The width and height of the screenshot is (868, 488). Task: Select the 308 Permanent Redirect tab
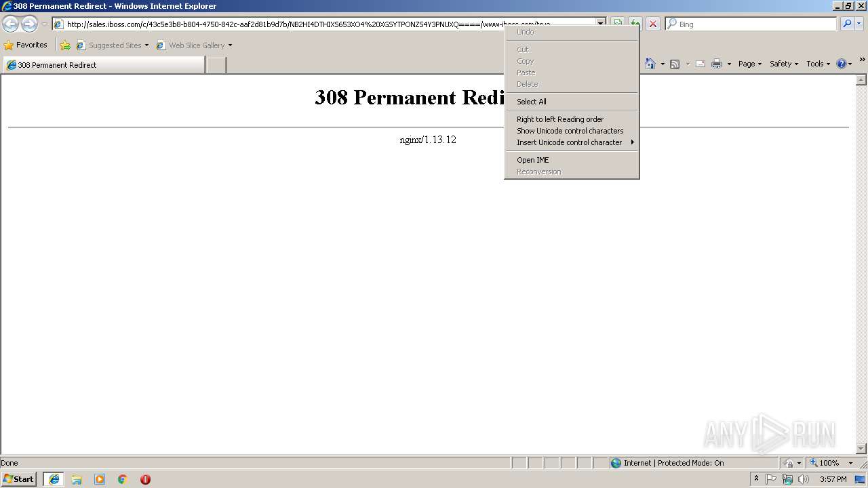[x=104, y=64]
